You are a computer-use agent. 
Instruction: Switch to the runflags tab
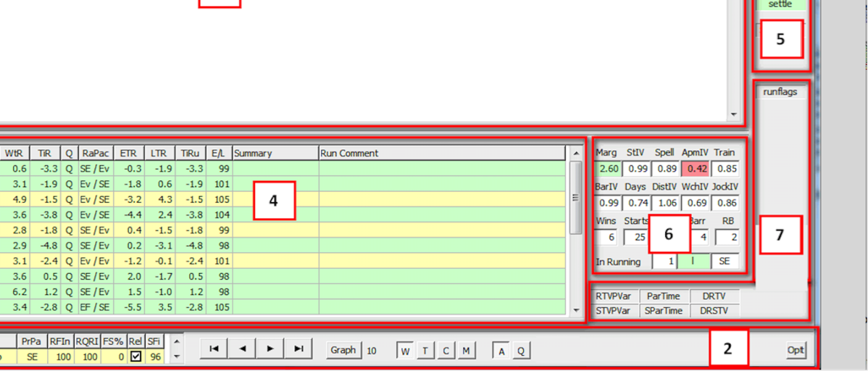click(780, 92)
